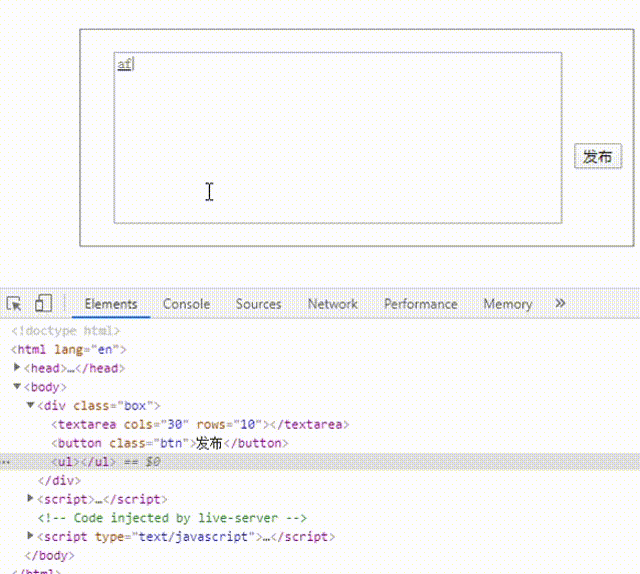Select the textarea cols="30" element row
The height and width of the screenshot is (574, 640).
coord(200,425)
